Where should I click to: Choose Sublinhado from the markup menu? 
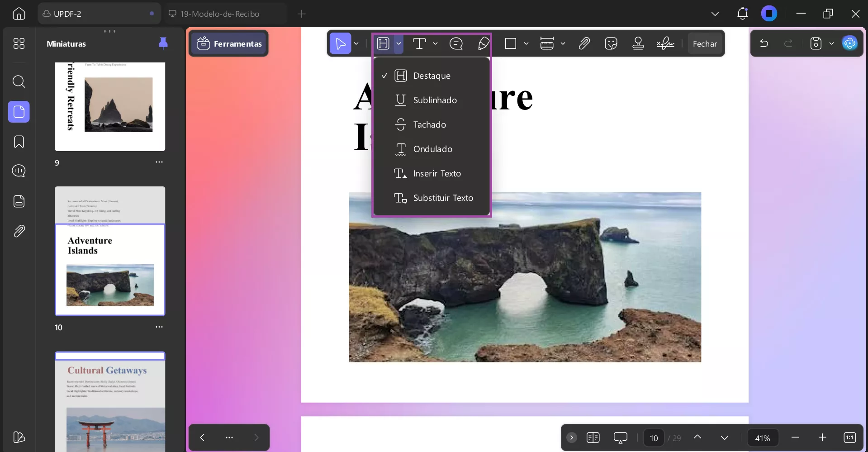[x=435, y=100]
